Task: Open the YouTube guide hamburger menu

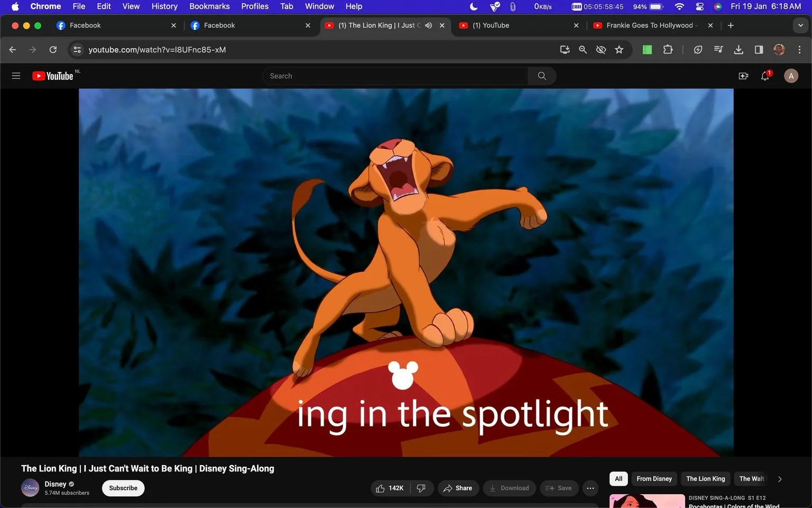Action: point(16,76)
